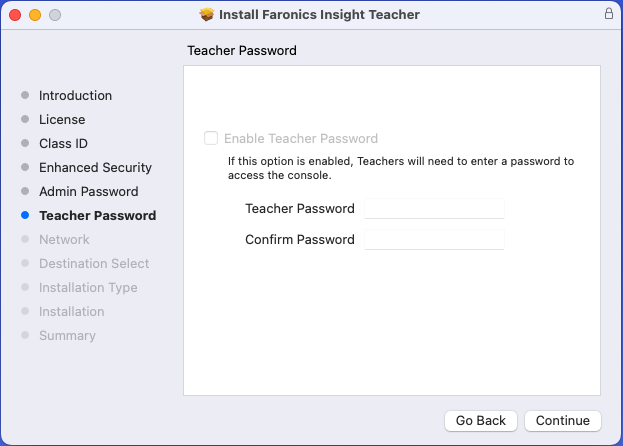Click into the Teacher Password field
Screen dimensions: 623x446
pyautogui.click(x=434, y=209)
